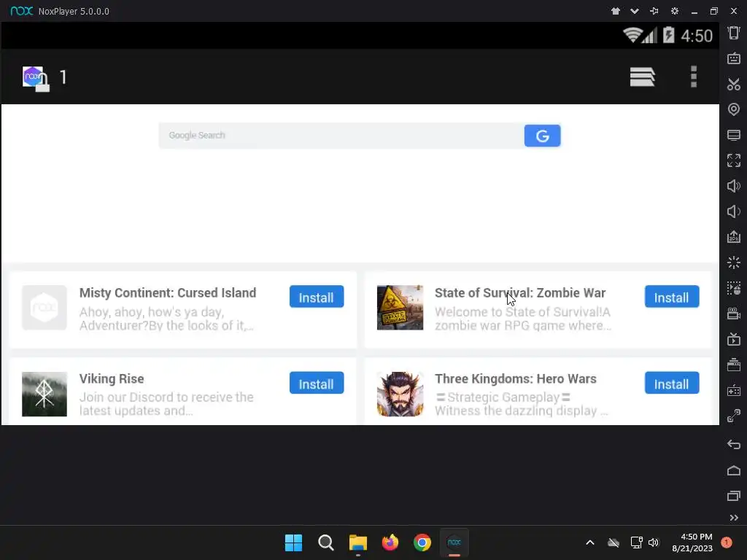Open NoxPlayer settings gear icon

675,11
